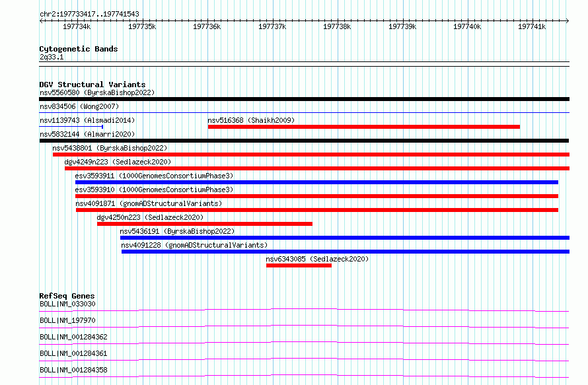Select the red esv3593910 variant bar
The image size is (588, 385).
tap(316, 196)
